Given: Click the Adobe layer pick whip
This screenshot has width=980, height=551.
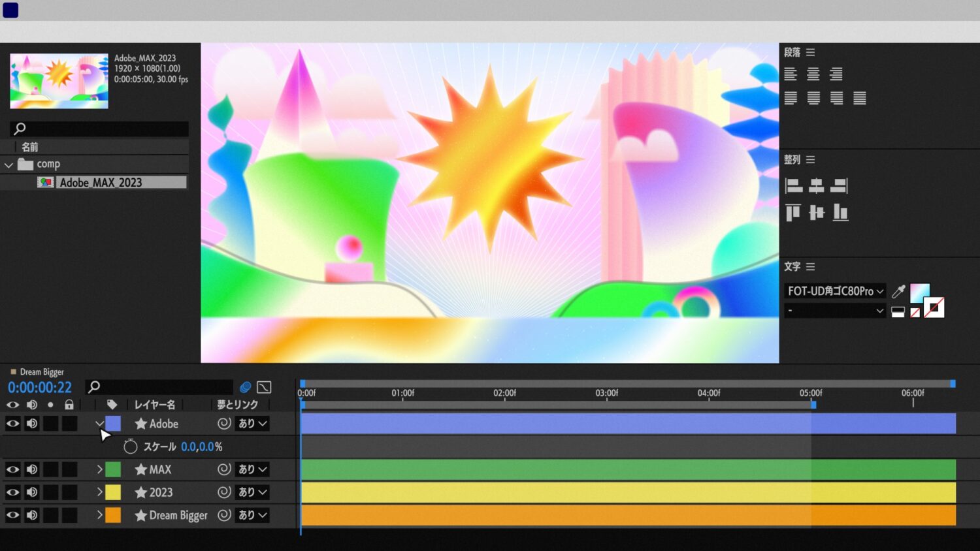Looking at the screenshot, I should click(224, 424).
